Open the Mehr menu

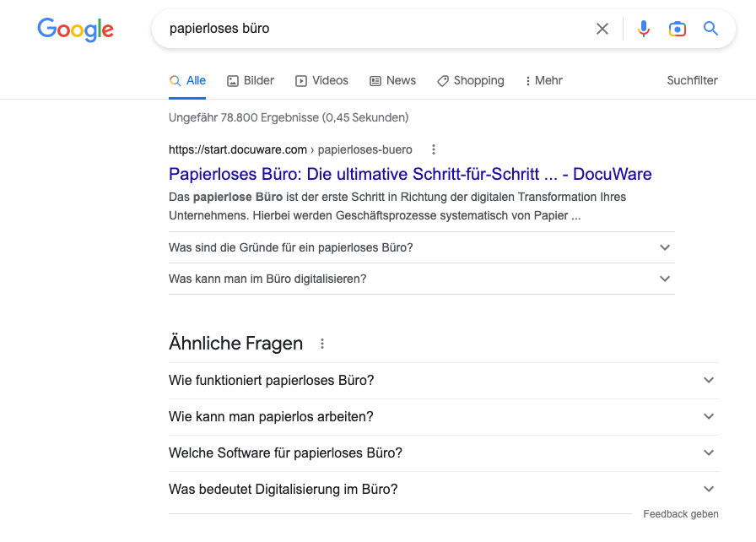click(x=544, y=80)
